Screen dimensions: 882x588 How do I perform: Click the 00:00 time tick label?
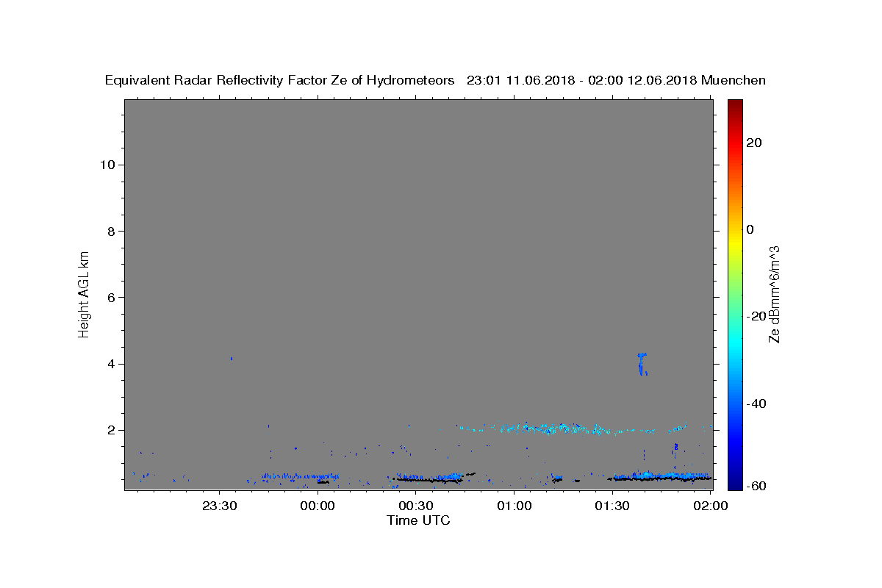(318, 506)
